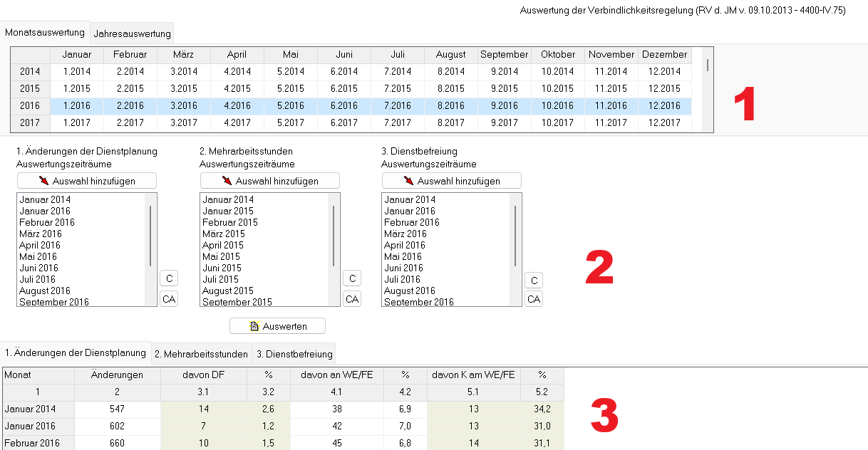Choose cell 9.2017 in the month grid
This screenshot has height=450, width=868.
coord(505,122)
